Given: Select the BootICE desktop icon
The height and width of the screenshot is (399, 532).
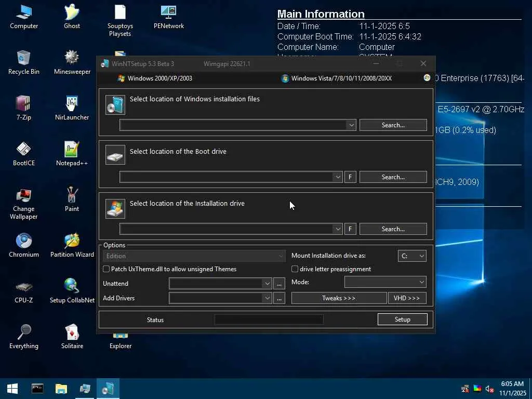Looking at the screenshot, I should 24,154.
